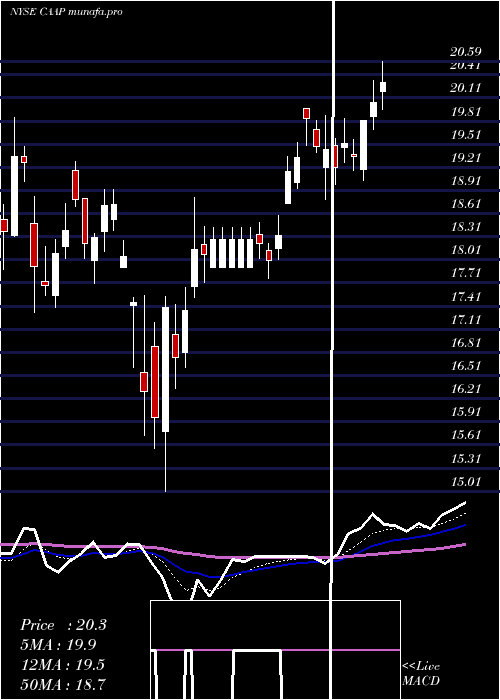Click the 16.81 price axis label

[x=466, y=343]
